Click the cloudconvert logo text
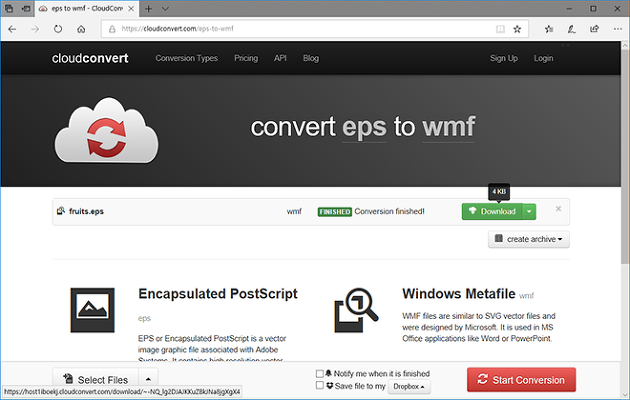Viewport: 630px width, 400px height. click(x=90, y=58)
